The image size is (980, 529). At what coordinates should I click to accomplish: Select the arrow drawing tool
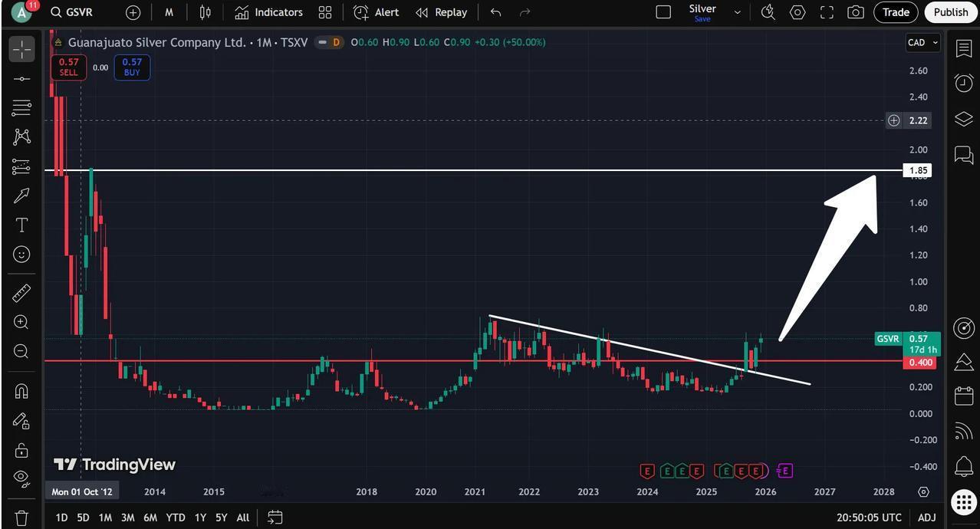click(21, 195)
